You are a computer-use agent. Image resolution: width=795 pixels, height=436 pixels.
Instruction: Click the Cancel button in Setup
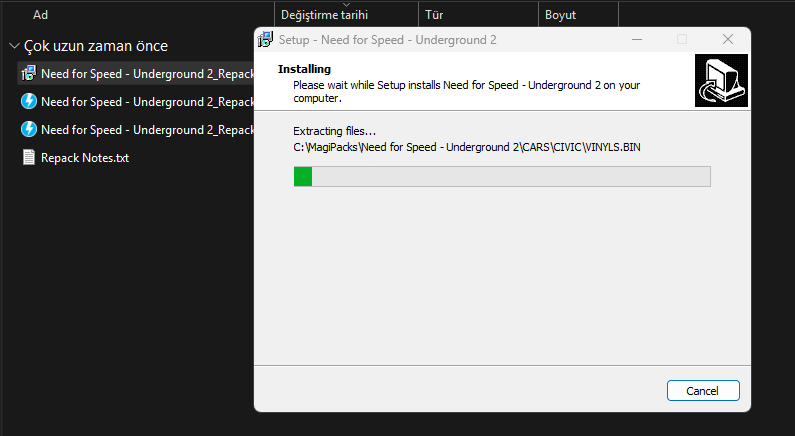[703, 390]
